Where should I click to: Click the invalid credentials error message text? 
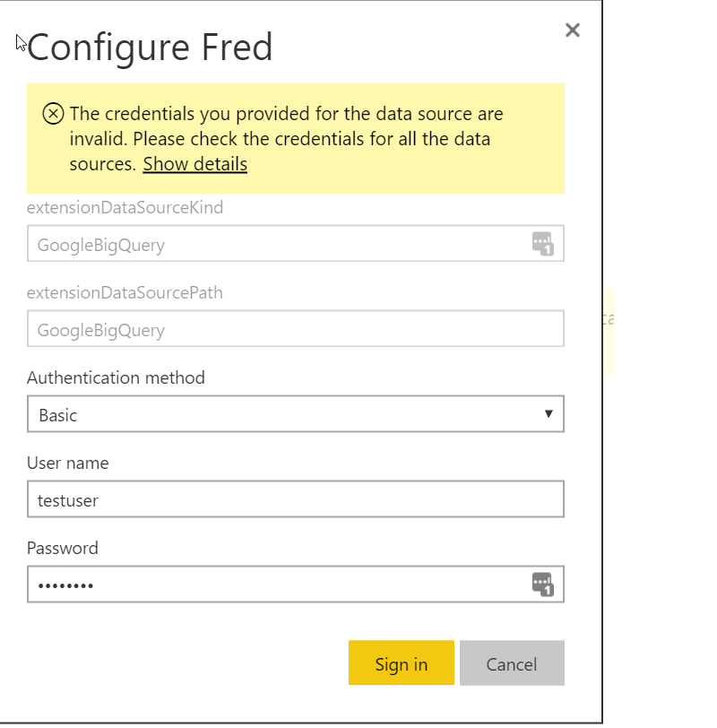pyautogui.click(x=286, y=139)
